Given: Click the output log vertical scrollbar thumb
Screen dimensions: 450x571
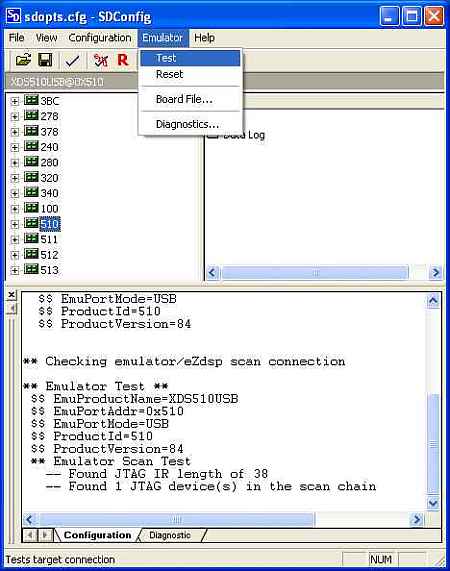Looking at the screenshot, I should tap(433, 444).
